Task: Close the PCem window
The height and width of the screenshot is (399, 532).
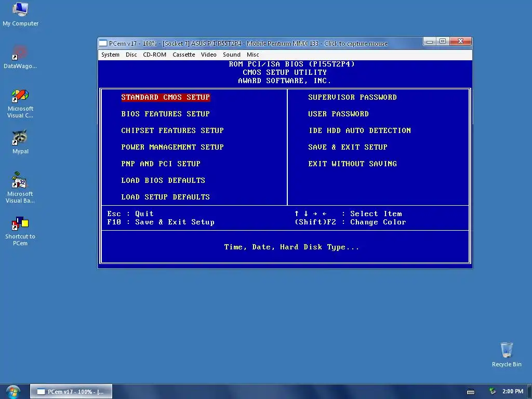Action: [x=460, y=42]
